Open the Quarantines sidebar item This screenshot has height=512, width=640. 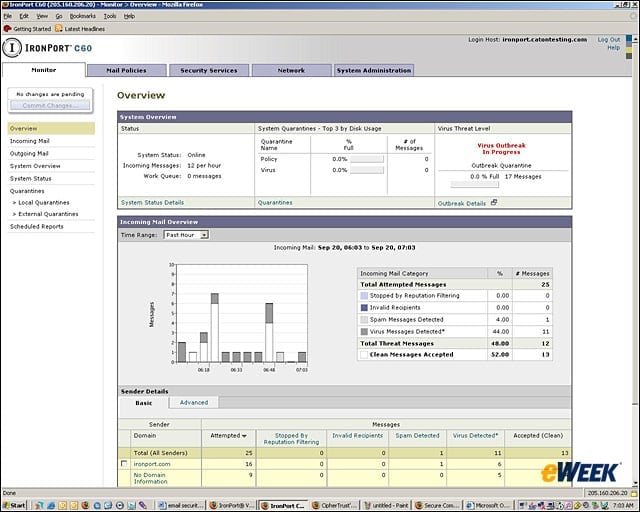pos(27,191)
